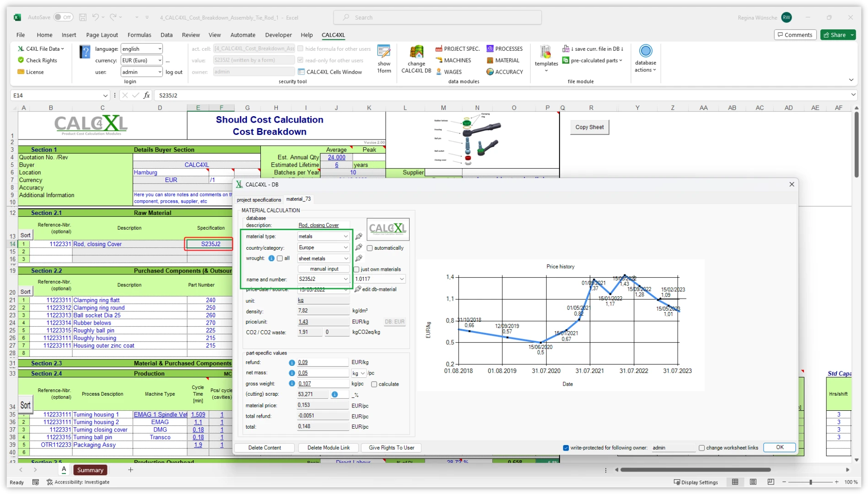Image resolution: width=868 pixels, height=494 pixels.
Task: Adjust the zoom slider
Action: [x=810, y=482]
